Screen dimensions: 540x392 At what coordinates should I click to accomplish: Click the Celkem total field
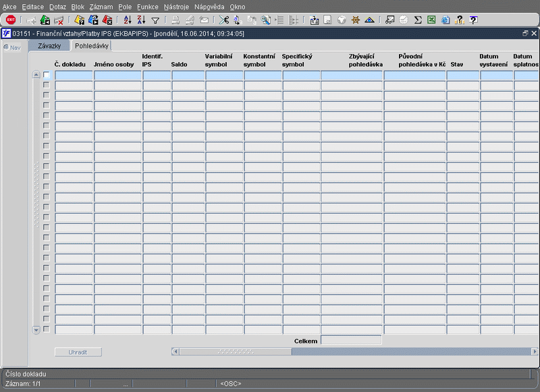click(351, 340)
